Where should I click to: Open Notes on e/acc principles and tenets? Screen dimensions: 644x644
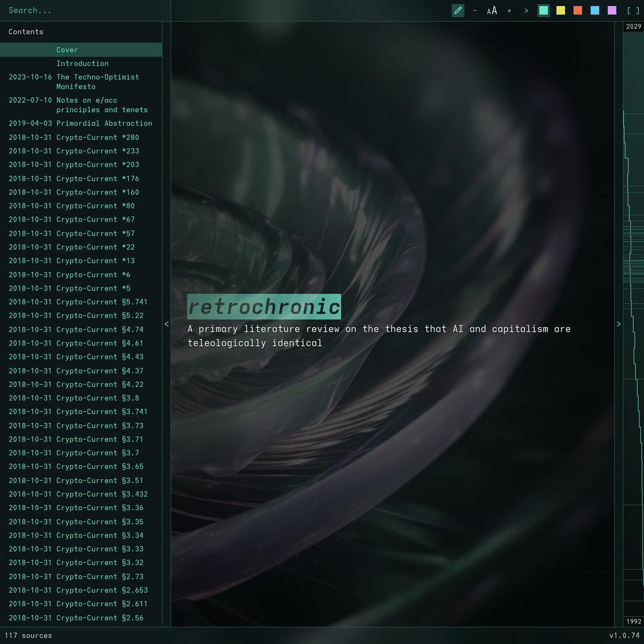click(x=81, y=105)
